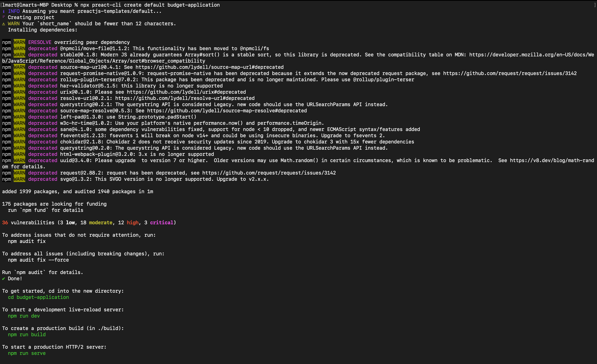Click the red 36 vulnerabilities count
This screenshot has height=364, width=597.
coord(5,223)
